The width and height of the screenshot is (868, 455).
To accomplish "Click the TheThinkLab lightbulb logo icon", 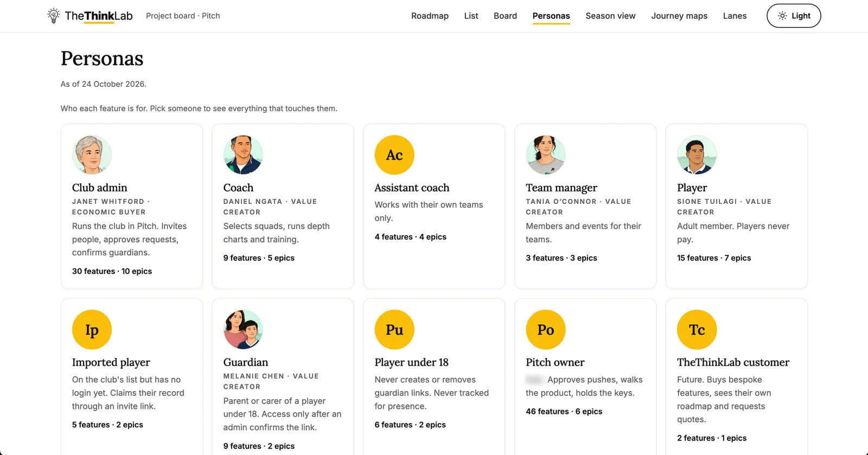I will click(53, 16).
